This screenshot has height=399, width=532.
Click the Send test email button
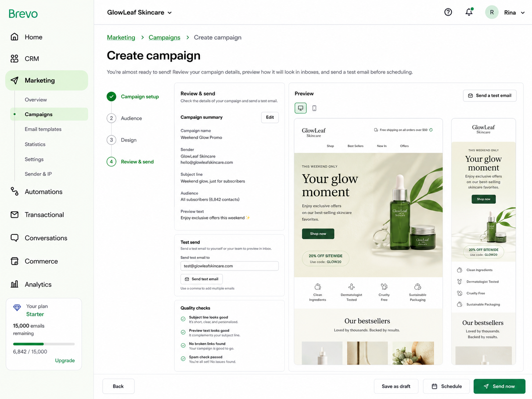pyautogui.click(x=202, y=279)
